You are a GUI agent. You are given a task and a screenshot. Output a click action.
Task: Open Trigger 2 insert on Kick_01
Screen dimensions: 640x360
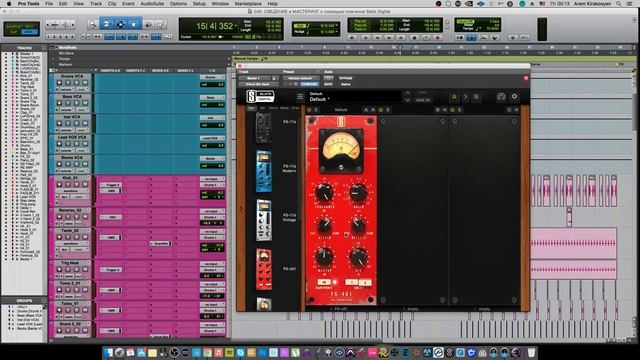pos(111,185)
